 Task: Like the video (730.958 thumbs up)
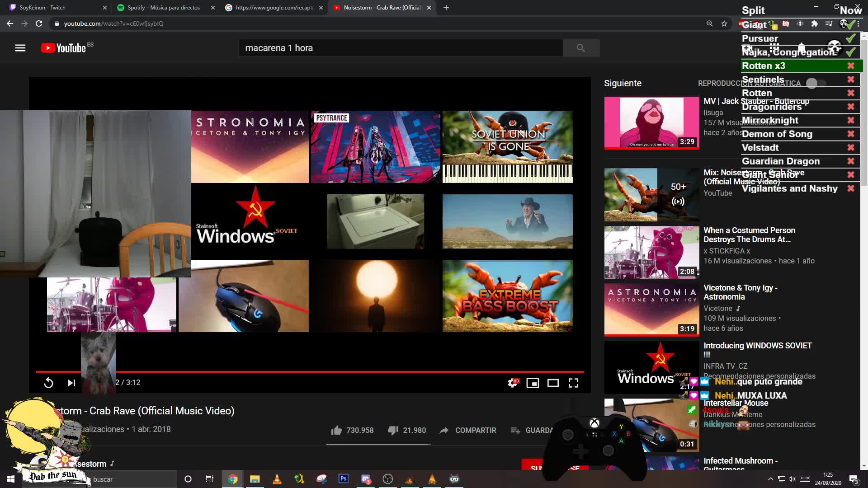[352, 430]
